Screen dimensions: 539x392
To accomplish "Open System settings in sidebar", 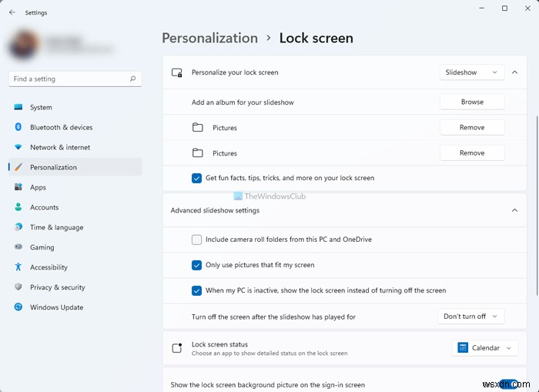I will [75, 107].
